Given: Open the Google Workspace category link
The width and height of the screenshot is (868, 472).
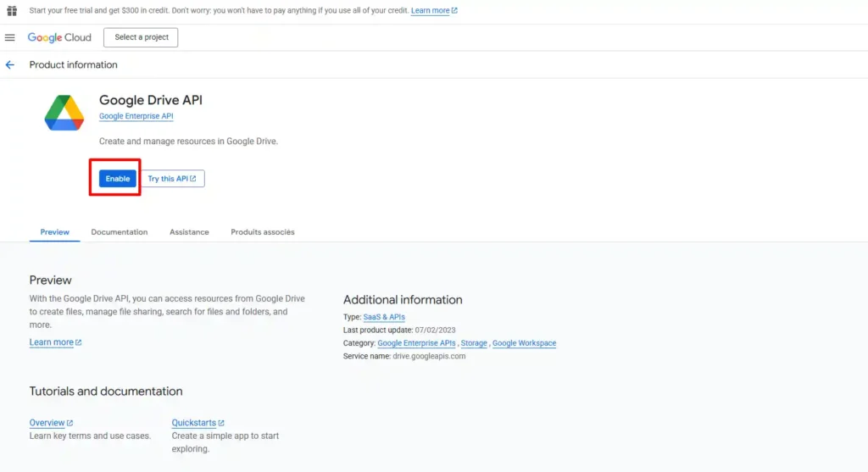Looking at the screenshot, I should coord(524,343).
